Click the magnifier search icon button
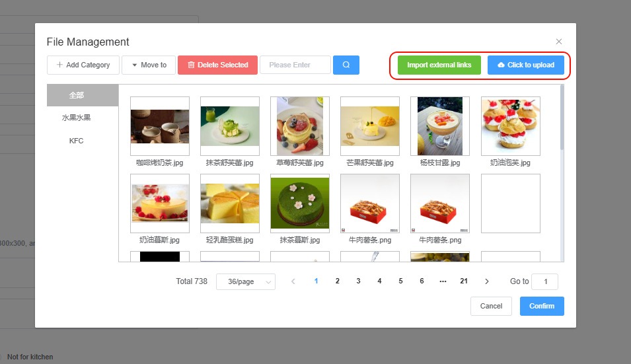The image size is (631, 364). [x=346, y=65]
